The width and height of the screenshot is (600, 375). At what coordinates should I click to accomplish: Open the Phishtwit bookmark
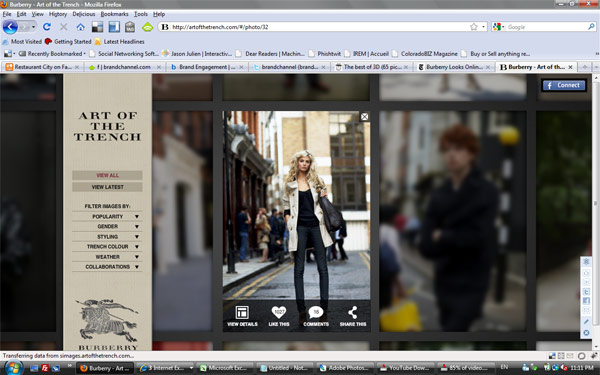tap(324, 54)
